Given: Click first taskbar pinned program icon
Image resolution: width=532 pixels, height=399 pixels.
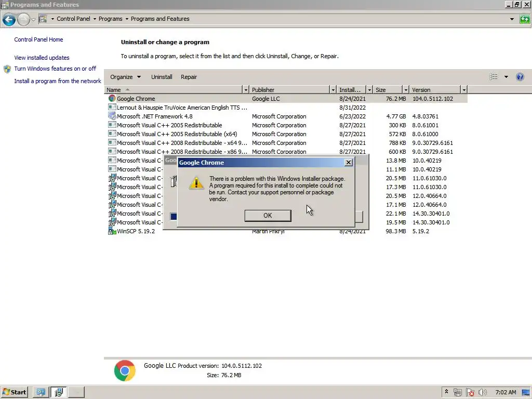Looking at the screenshot, I should pos(41,392).
